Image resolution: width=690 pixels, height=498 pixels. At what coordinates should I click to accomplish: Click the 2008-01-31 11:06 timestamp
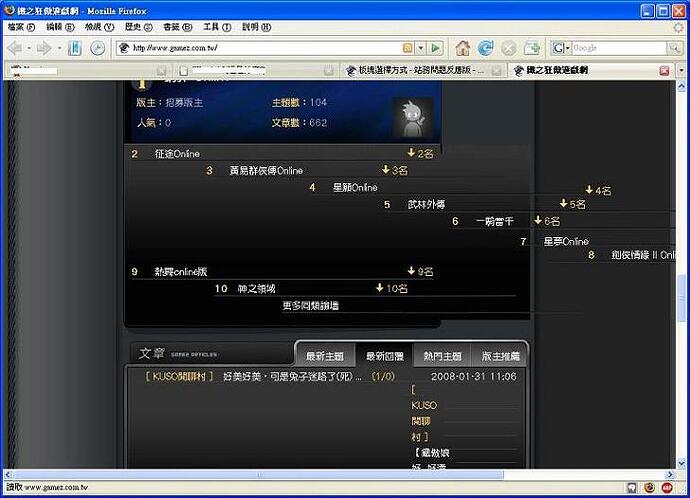[473, 377]
